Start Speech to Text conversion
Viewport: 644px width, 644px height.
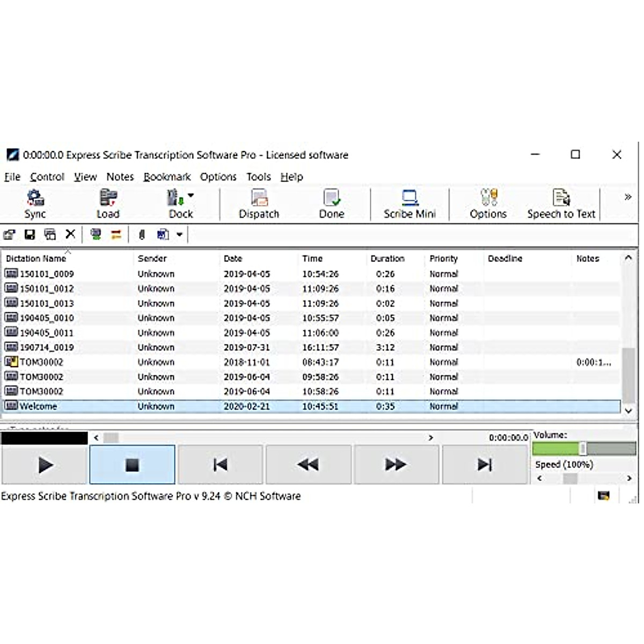tap(561, 204)
